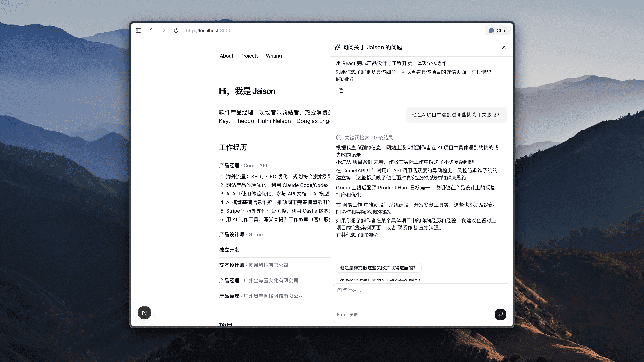Click the heading Hi, 我是 Jaison
644x362 pixels.
[x=247, y=91]
